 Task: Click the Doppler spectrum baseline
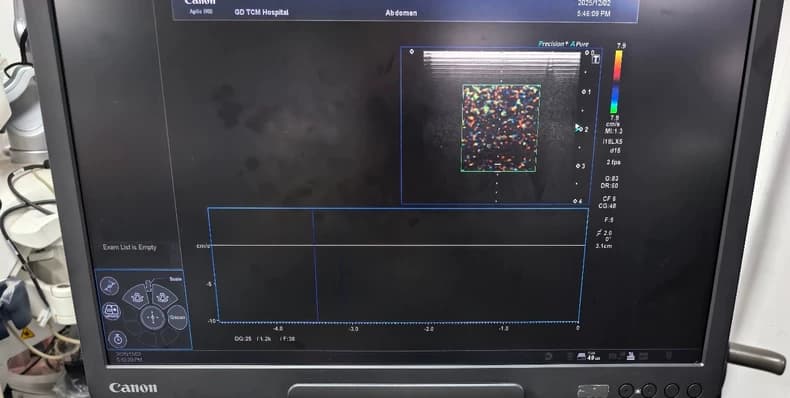[398, 245]
